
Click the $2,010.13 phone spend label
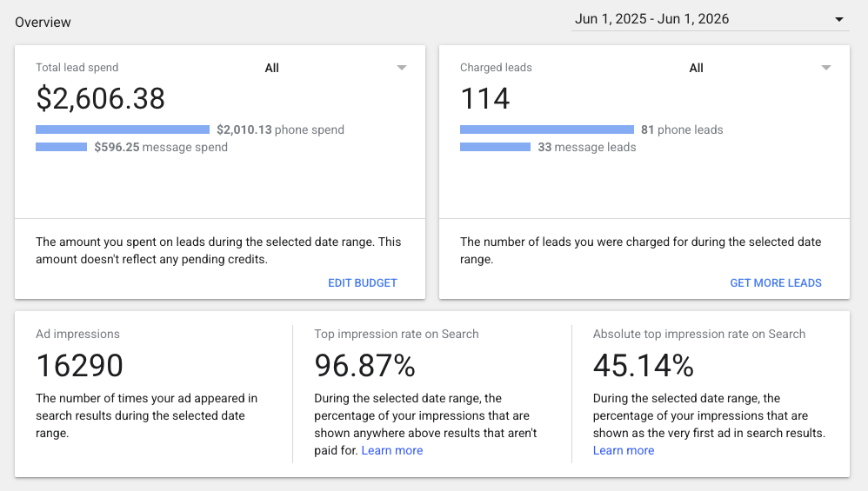(x=280, y=129)
